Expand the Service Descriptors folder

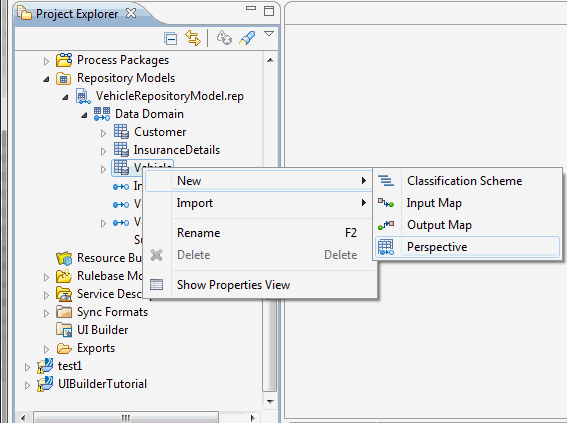coord(46,295)
